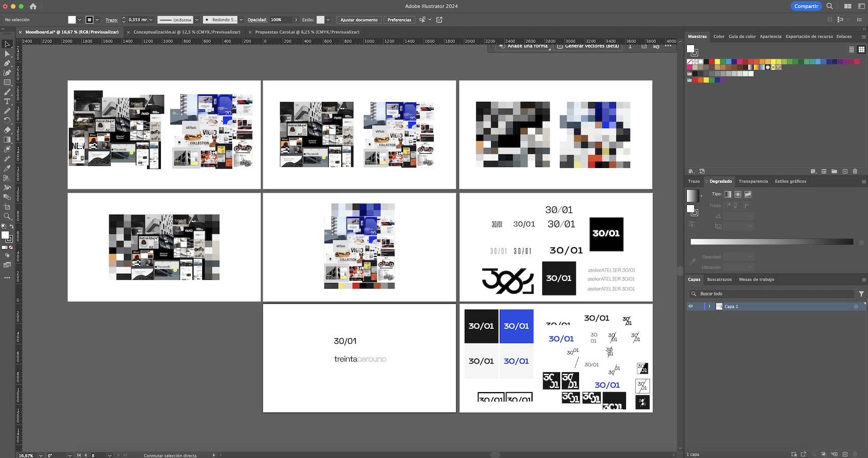Activate the Direct Selection tool
Viewport: 868px width, 458px height.
coord(7,54)
